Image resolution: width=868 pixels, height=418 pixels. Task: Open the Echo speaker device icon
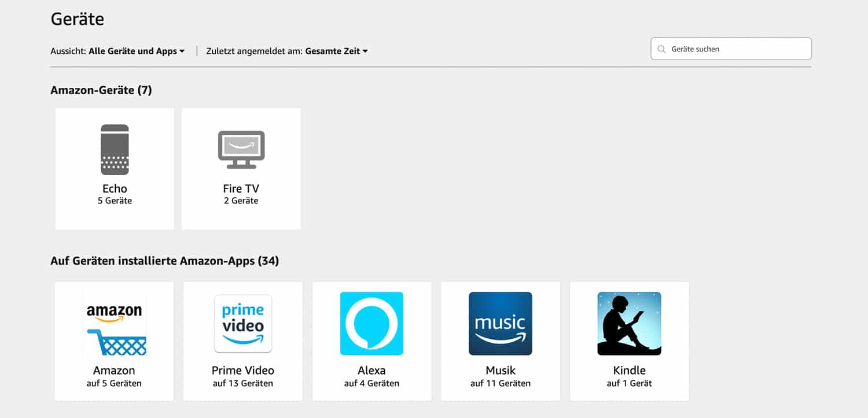[x=115, y=150]
